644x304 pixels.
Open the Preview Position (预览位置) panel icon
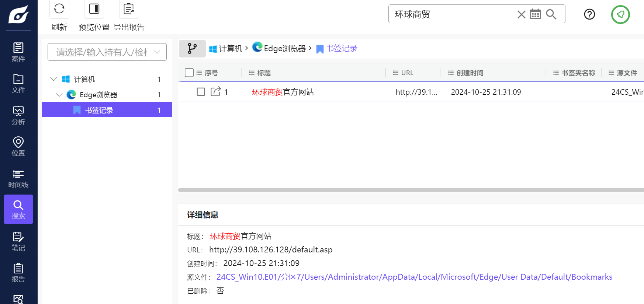(x=94, y=9)
